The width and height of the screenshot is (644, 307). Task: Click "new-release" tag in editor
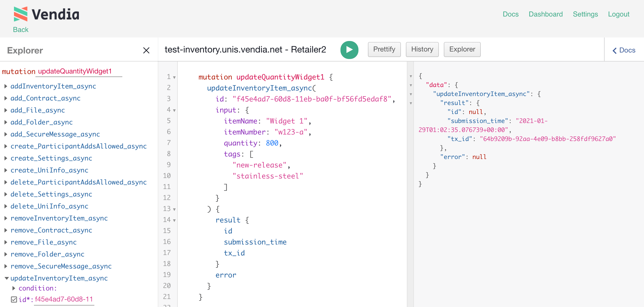(259, 165)
